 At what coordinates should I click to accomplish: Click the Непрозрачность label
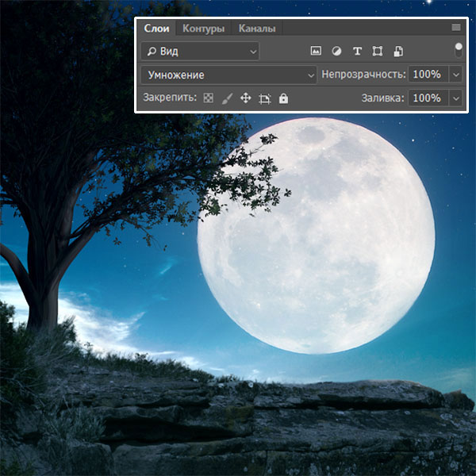pyautogui.click(x=363, y=75)
